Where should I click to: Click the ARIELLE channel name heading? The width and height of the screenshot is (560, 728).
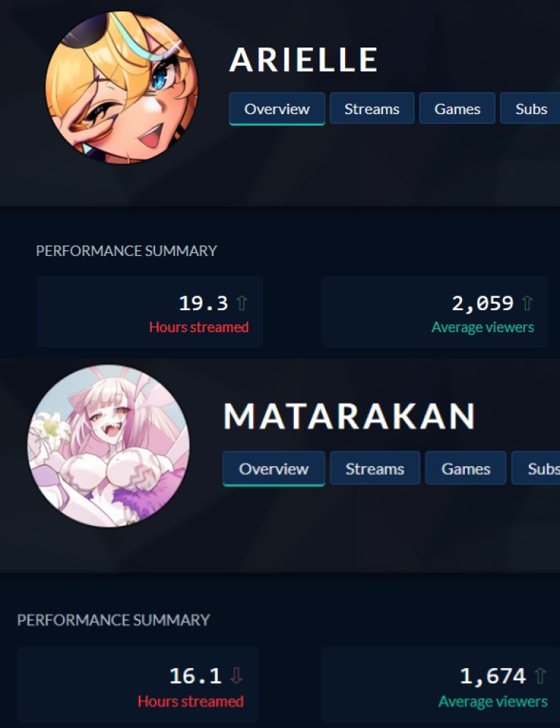[x=303, y=60]
